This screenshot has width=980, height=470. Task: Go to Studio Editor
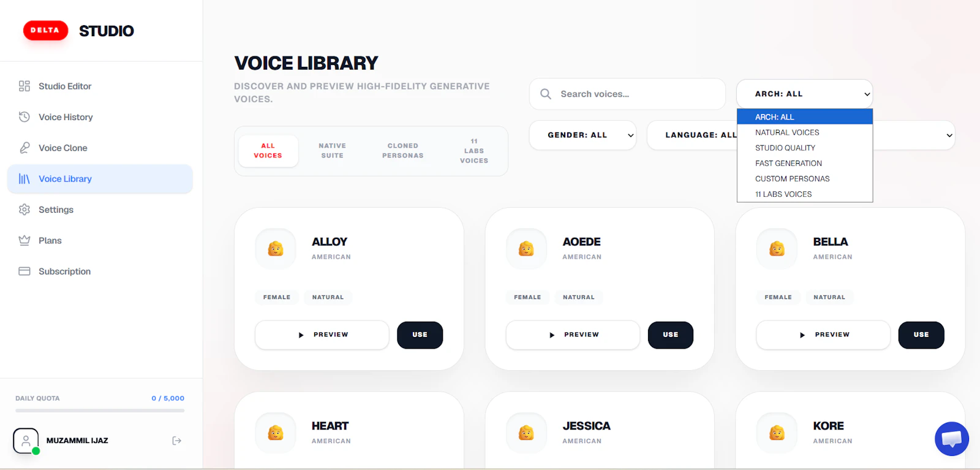[x=100, y=86]
